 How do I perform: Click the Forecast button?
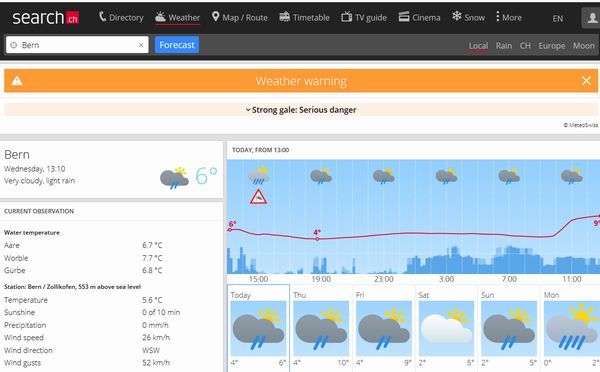click(177, 45)
